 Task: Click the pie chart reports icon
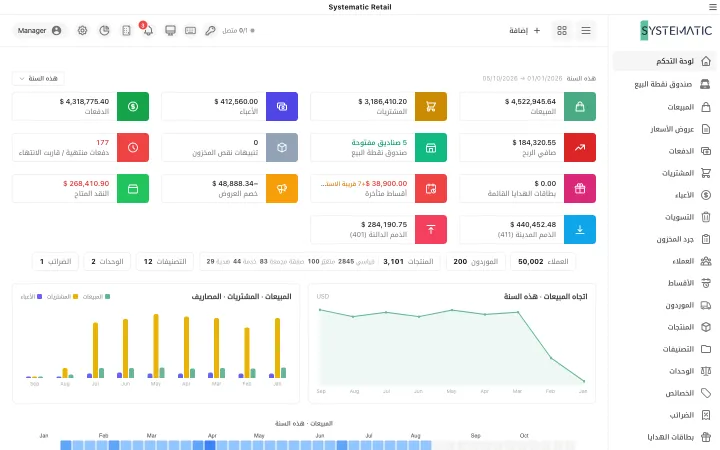coord(104,30)
